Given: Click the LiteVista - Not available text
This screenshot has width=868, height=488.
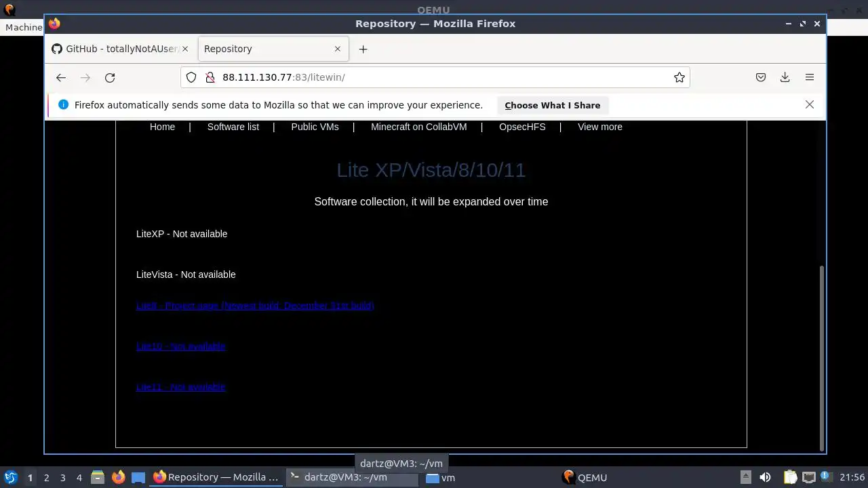Looking at the screenshot, I should 186,274.
